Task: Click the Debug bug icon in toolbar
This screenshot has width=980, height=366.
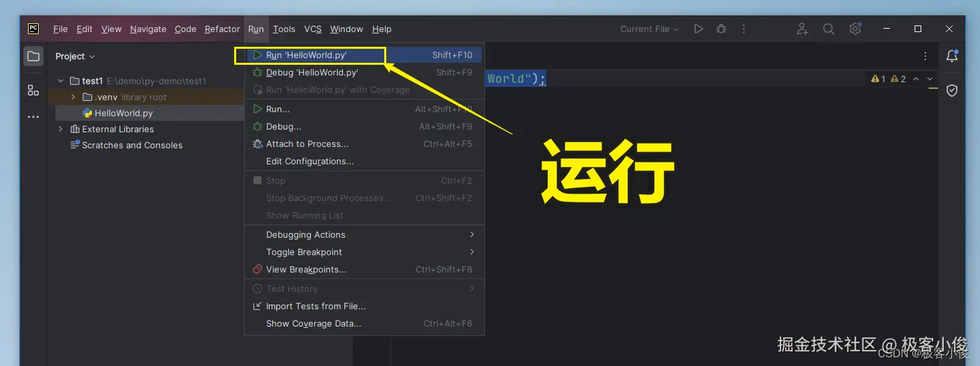Action: 721,29
